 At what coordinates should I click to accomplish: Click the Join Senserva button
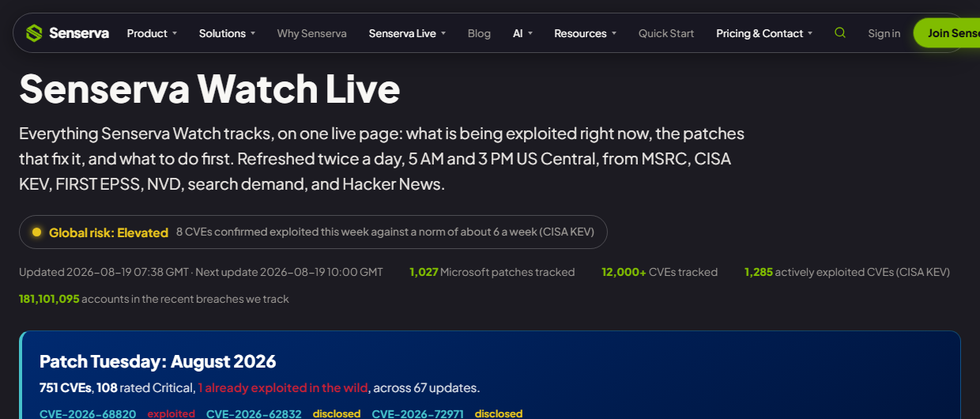[947, 33]
